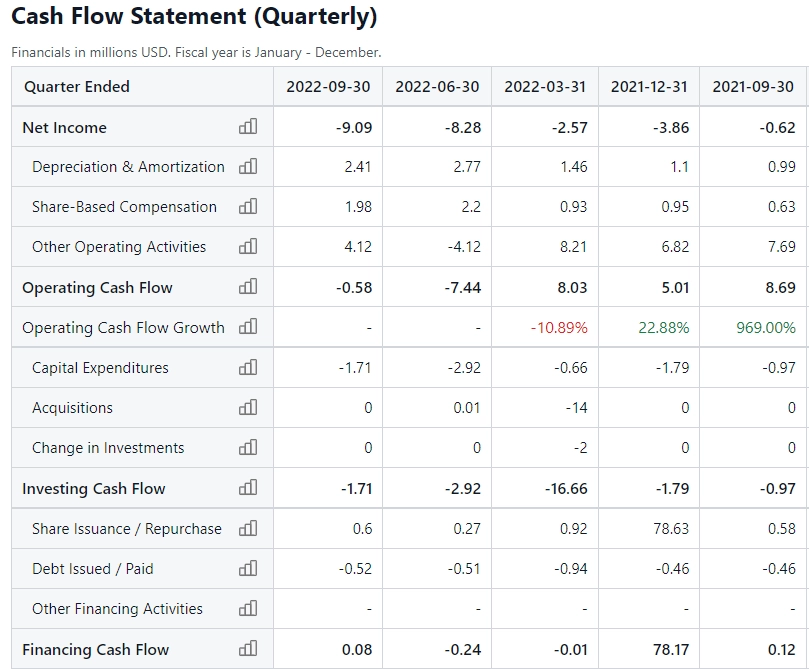Select the 2022-09-30 column header
Screen dimensions: 809x669
(328, 87)
